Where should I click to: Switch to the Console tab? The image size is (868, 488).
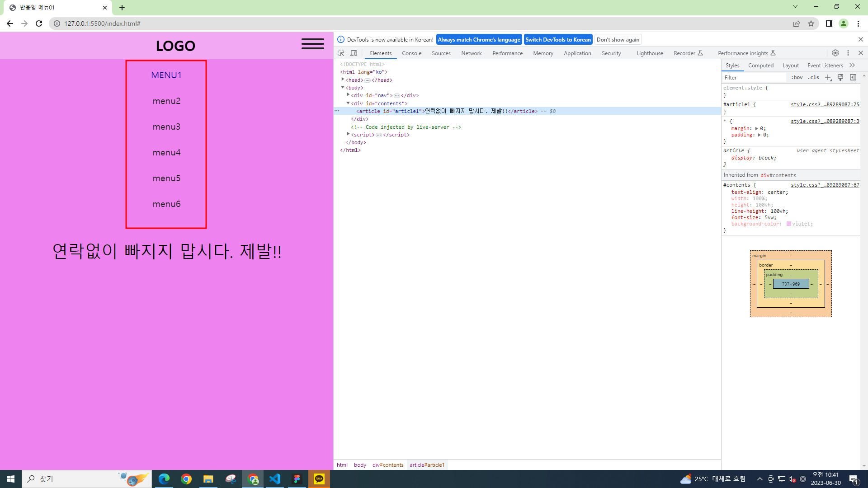pos(411,53)
